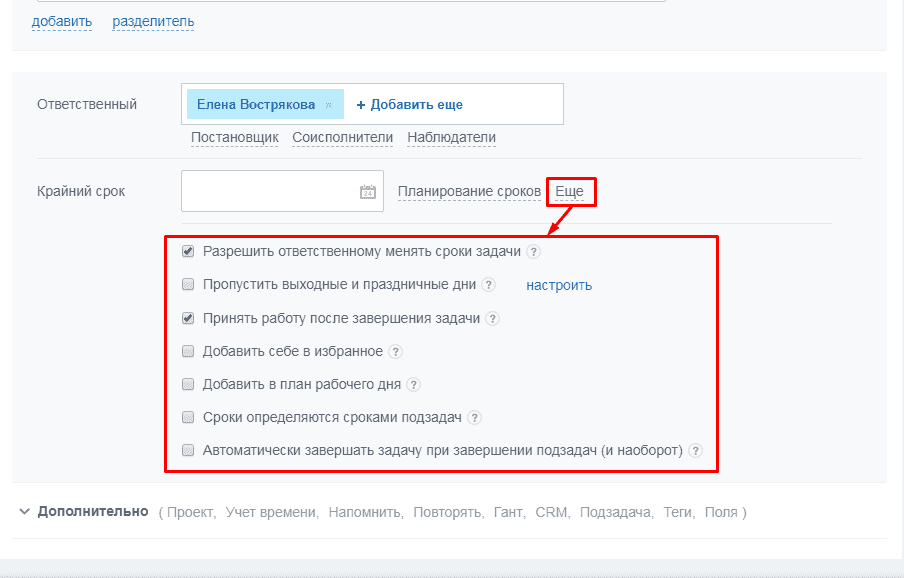This screenshot has width=904, height=578.
Task: Click the 'Крайний срок' date input field
Action: point(267,191)
